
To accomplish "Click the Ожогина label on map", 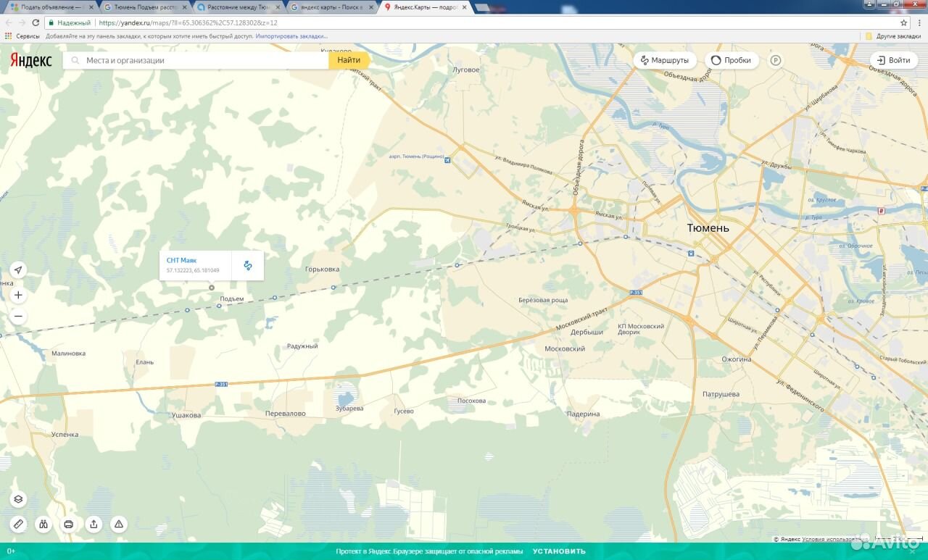I will coord(736,359).
